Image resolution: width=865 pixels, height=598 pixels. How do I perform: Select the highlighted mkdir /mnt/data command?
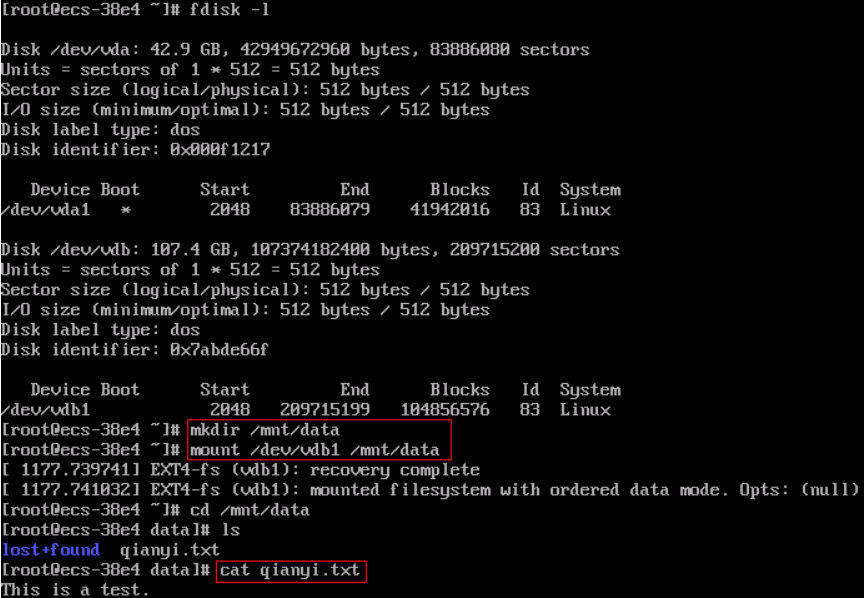[x=265, y=430]
